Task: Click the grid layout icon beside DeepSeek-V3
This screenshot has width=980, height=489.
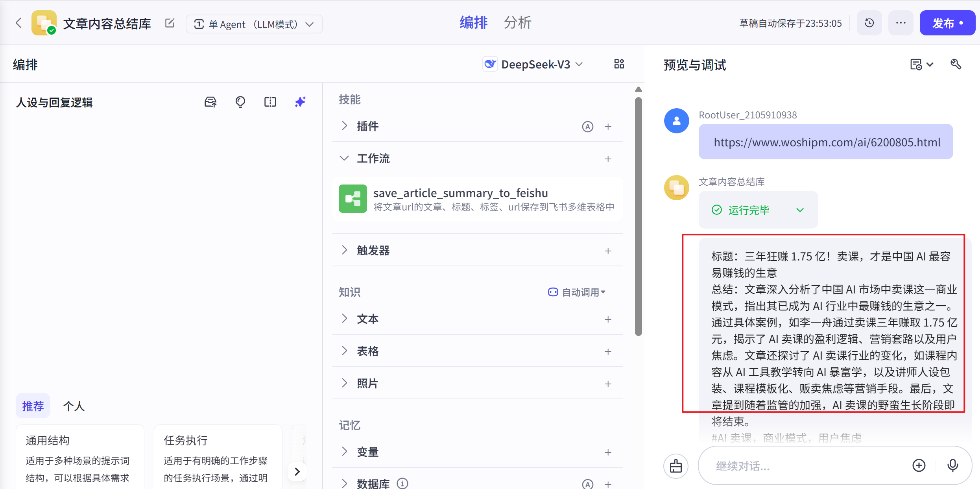Action: coord(619,64)
